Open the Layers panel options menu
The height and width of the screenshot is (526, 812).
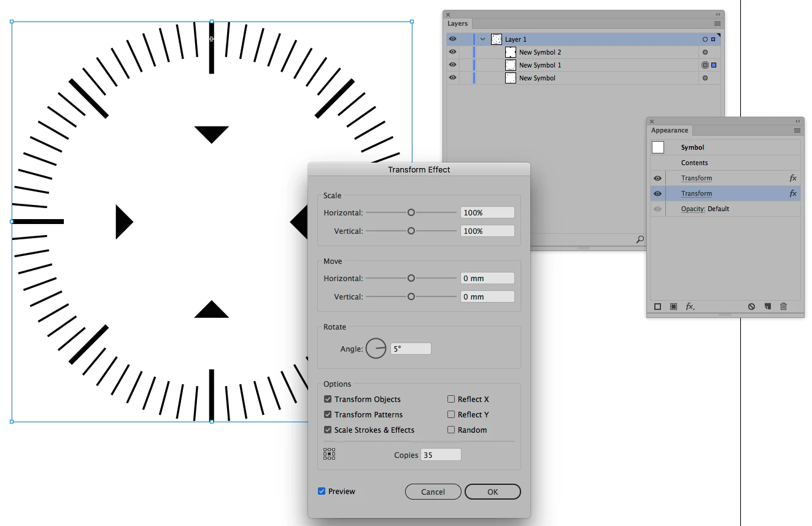click(717, 24)
